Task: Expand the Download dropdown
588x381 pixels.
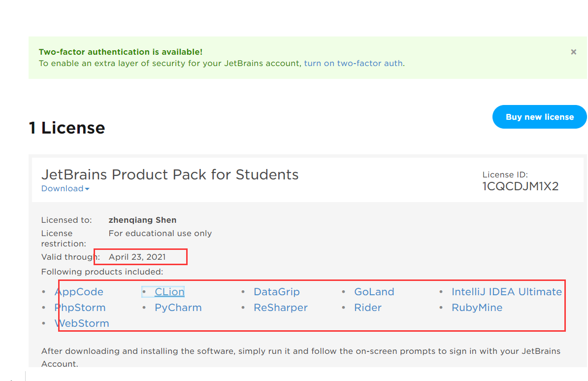Action: coord(65,188)
